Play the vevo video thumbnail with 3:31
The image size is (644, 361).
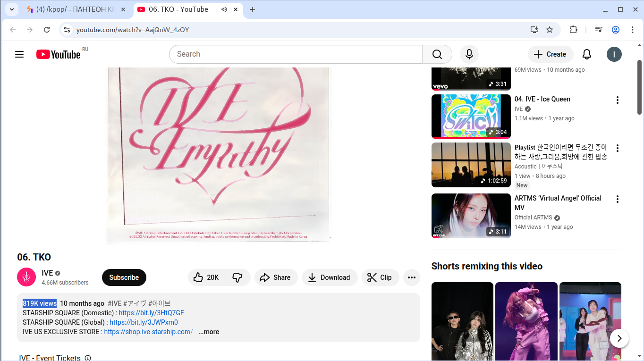coord(471,78)
